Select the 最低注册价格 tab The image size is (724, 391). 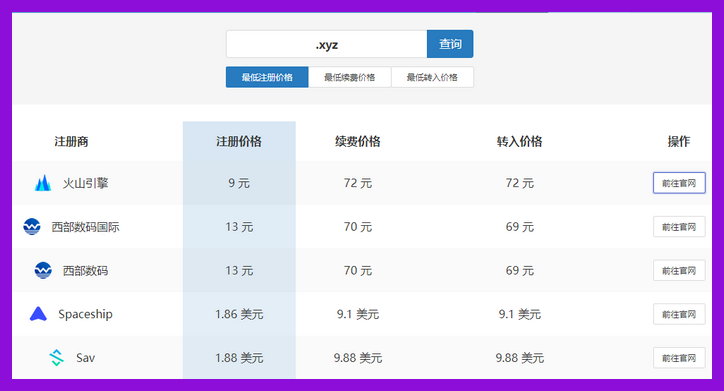tap(267, 77)
